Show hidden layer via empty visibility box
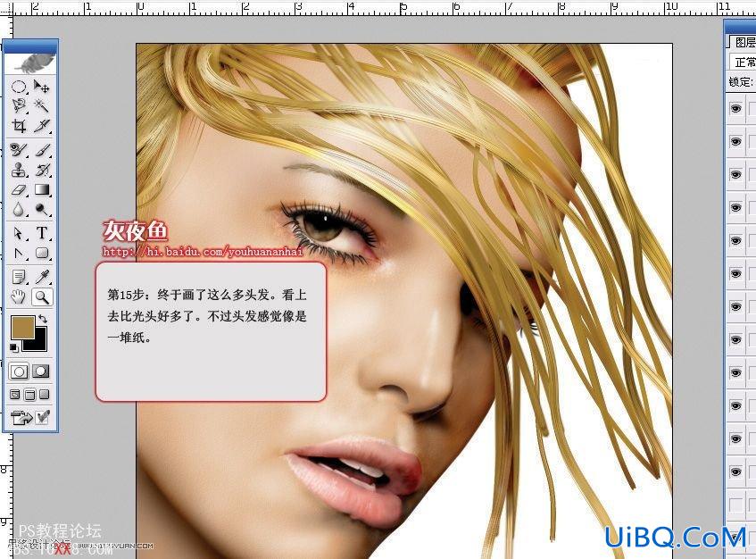The width and height of the screenshot is (756, 559). (x=735, y=505)
